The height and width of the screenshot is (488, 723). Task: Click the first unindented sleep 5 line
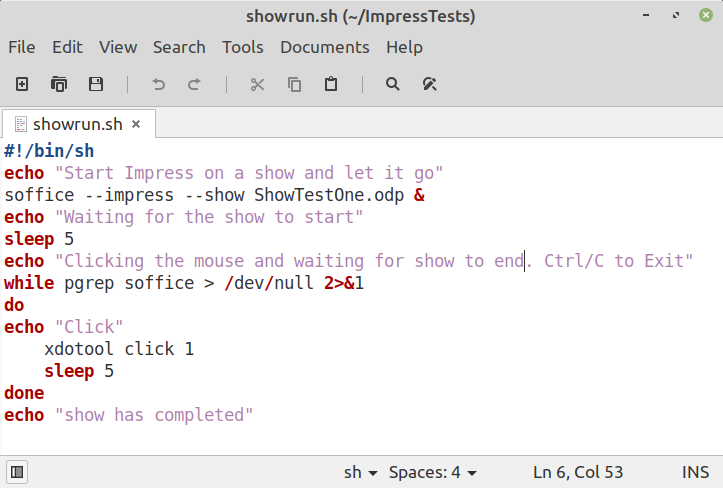tap(39, 239)
